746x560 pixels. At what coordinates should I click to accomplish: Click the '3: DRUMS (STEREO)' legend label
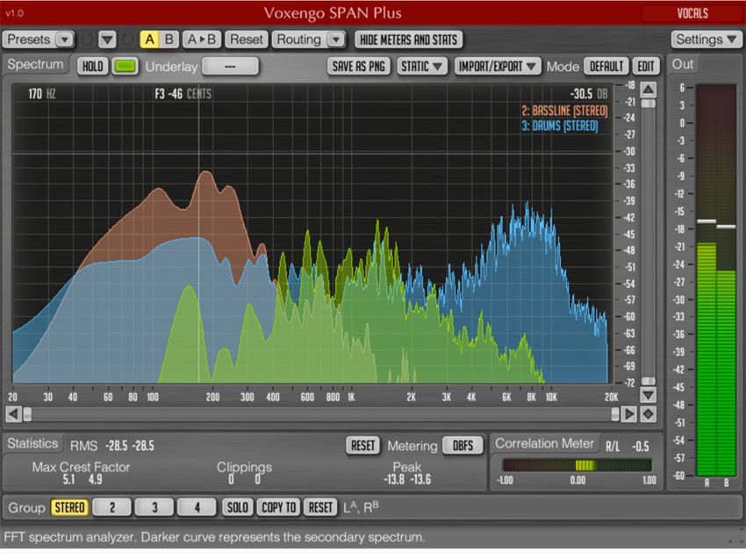560,126
